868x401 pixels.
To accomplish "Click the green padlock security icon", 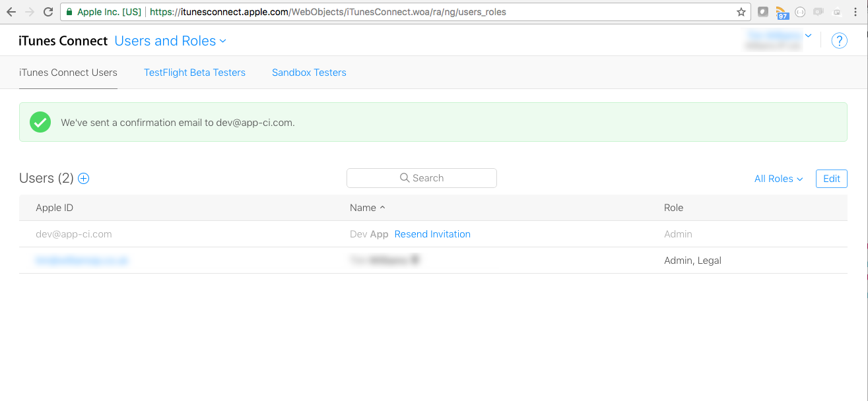I will coord(69,12).
